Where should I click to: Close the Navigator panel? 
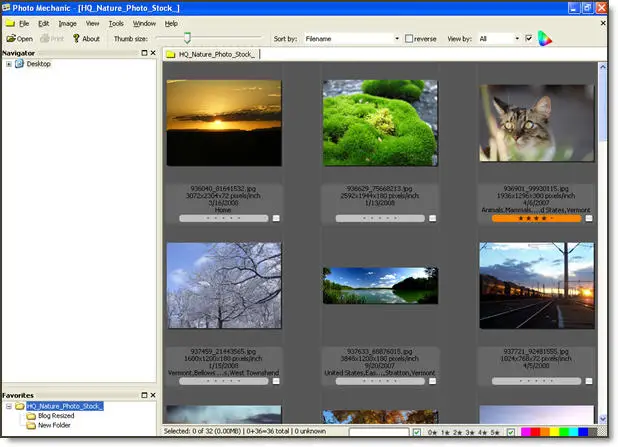coord(154,53)
